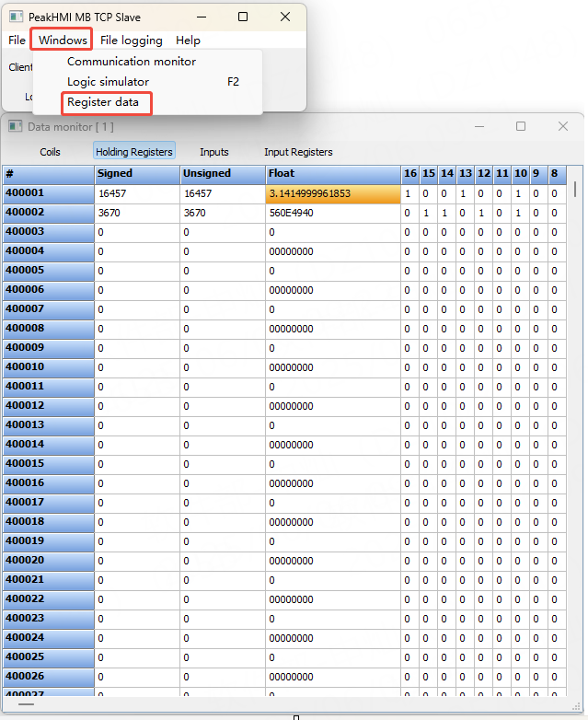Maximize the Data monitor window
Screen dimensions: 588x720
(x=521, y=126)
